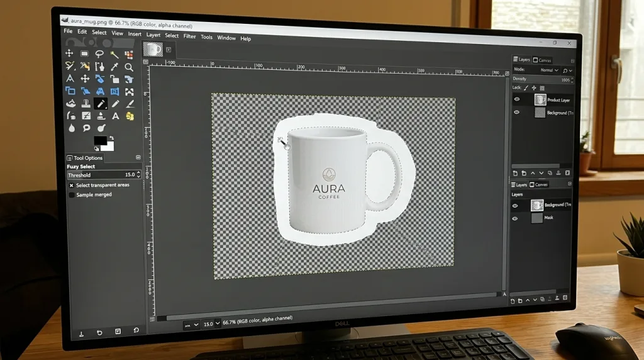Viewport: 644px width, 360px height.
Task: Open the Mode Normal dropdown
Action: coord(549,70)
